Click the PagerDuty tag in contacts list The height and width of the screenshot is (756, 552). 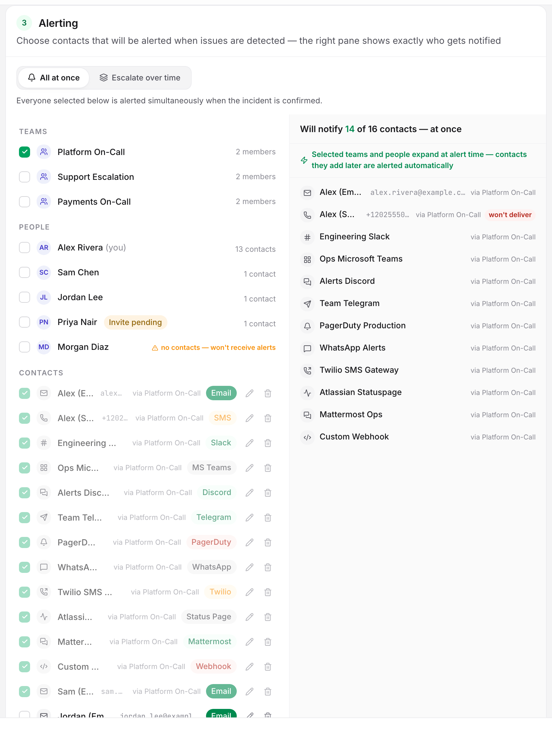[x=211, y=542]
